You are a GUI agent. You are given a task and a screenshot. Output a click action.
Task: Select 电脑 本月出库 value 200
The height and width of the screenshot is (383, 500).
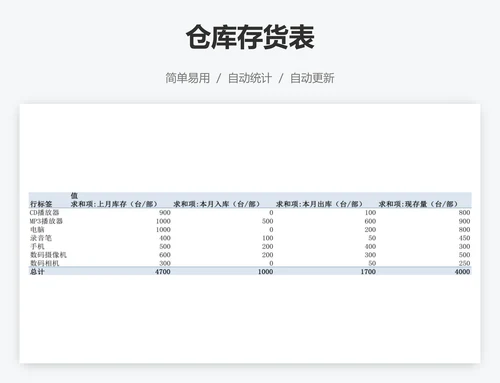pos(370,229)
